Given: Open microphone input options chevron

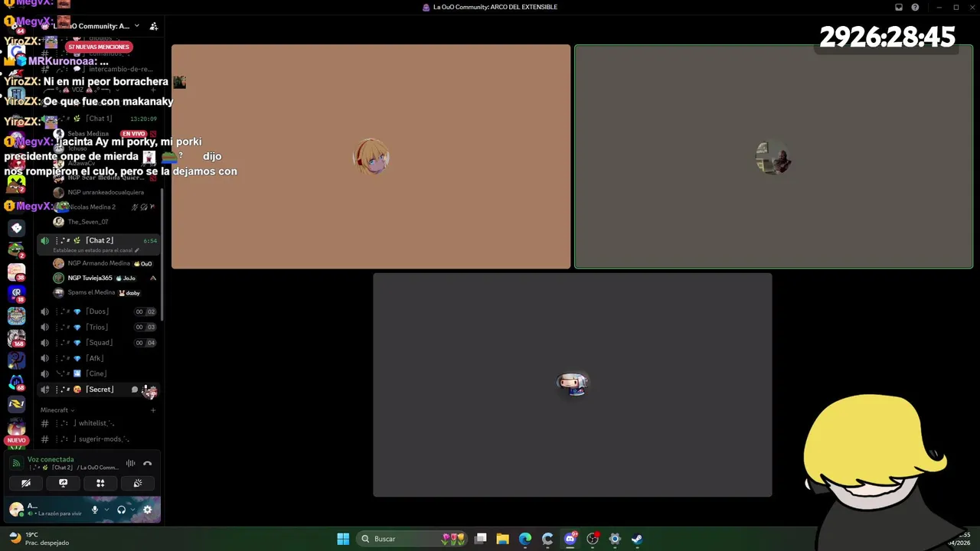Looking at the screenshot, I should click(x=106, y=510).
